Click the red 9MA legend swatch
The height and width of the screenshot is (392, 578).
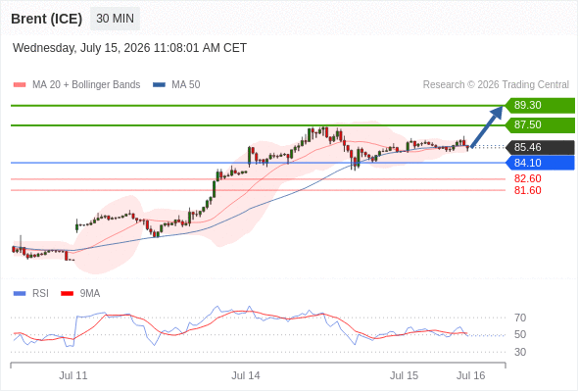(x=67, y=294)
